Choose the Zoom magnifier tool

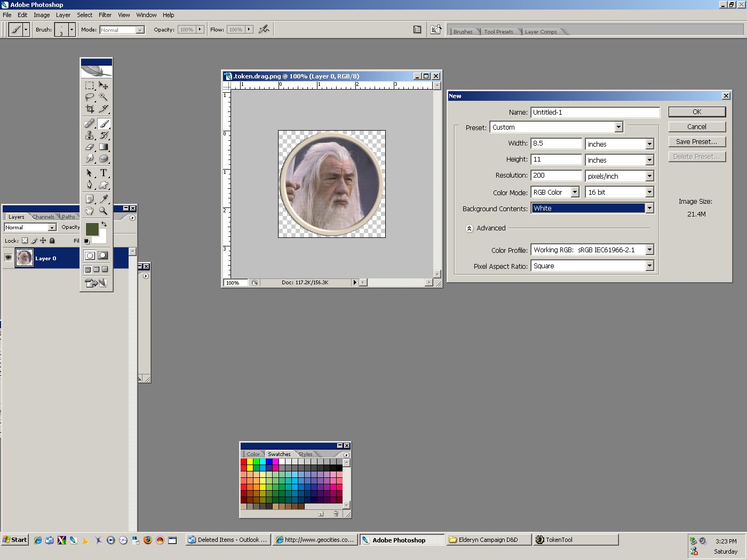coord(104,211)
